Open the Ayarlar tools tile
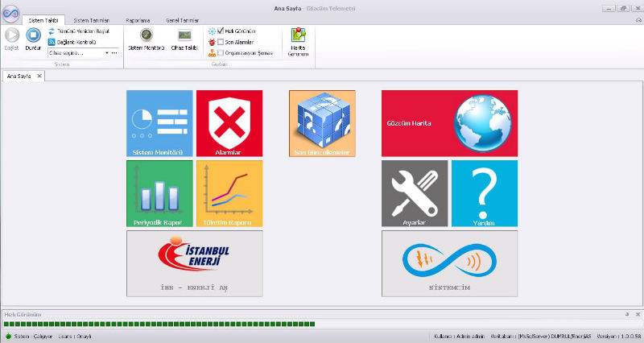Viewport: 644px width, 343px height. pyautogui.click(x=415, y=193)
